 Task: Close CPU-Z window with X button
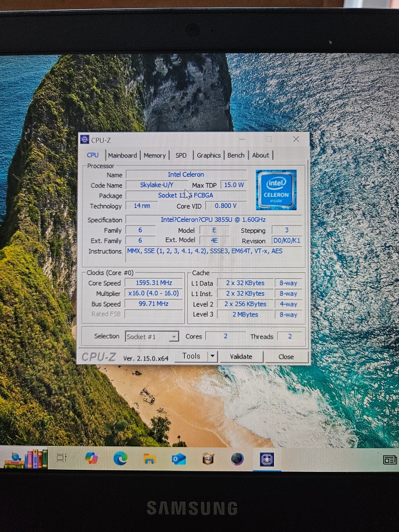[x=296, y=139]
